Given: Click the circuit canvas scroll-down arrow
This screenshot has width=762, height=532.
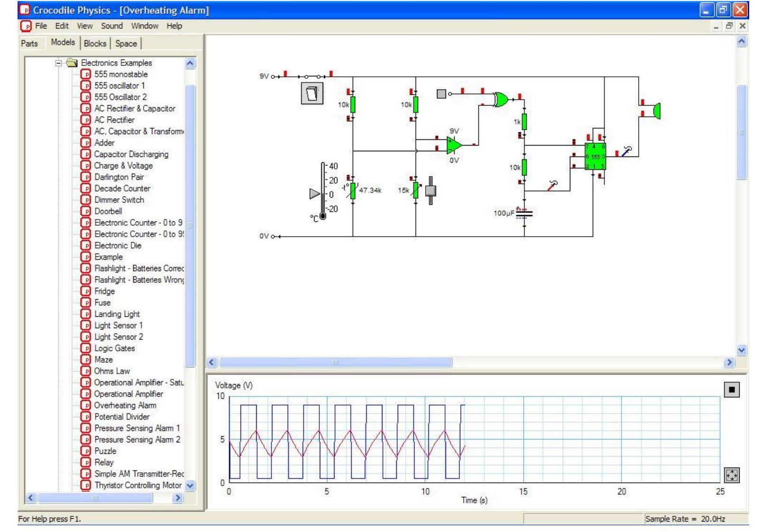Looking at the screenshot, I should 742,350.
